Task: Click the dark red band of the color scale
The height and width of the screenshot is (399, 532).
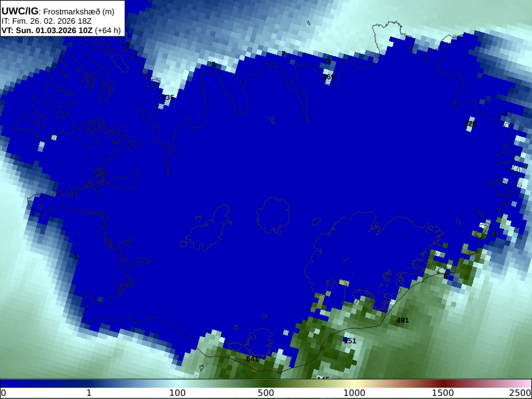Action: pos(442,383)
